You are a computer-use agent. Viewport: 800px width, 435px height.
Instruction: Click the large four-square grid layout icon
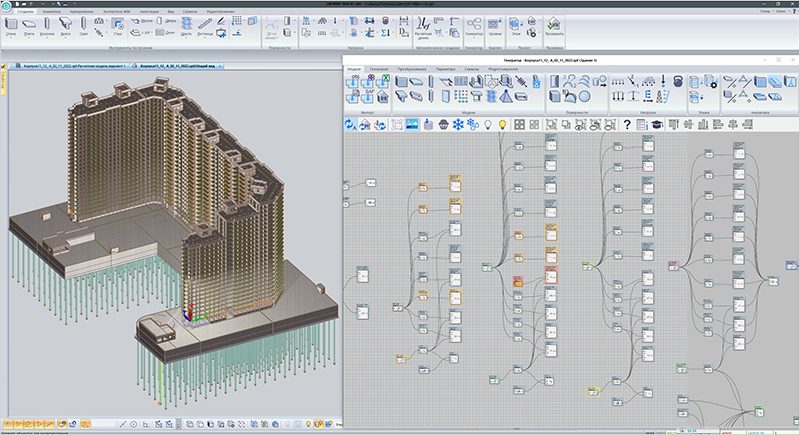click(519, 124)
